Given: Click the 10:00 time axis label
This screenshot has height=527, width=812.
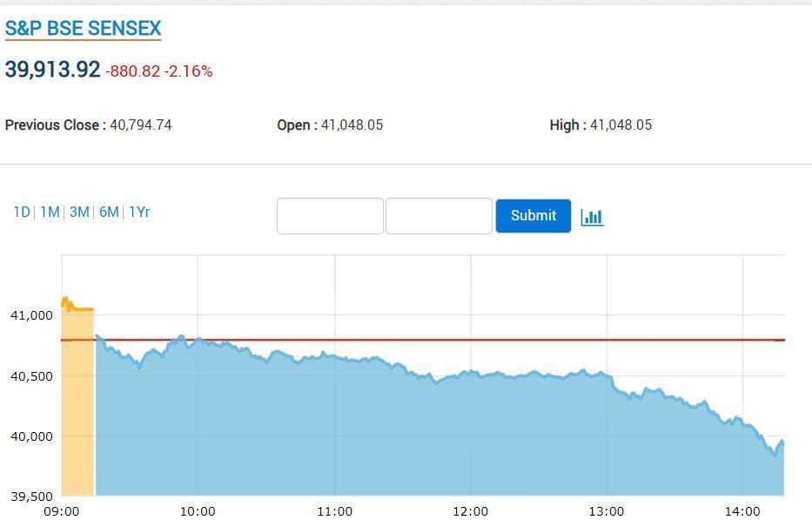Looking at the screenshot, I should 198,511.
